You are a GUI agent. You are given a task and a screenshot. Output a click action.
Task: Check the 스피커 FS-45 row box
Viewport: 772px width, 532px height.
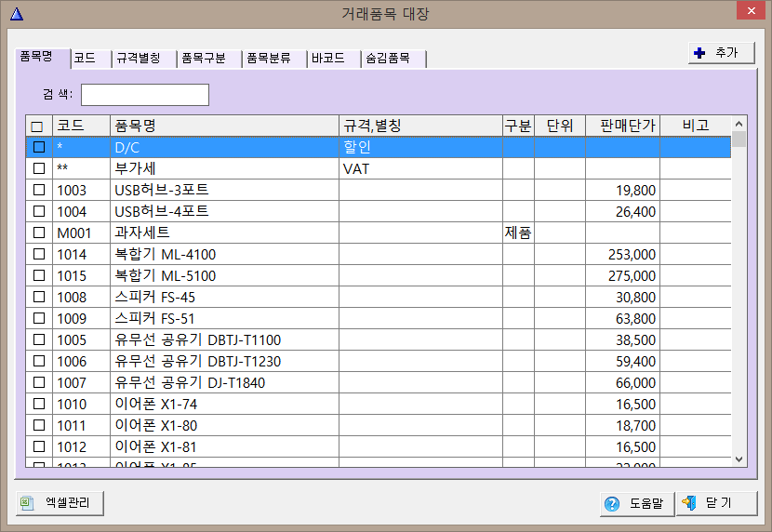39,297
